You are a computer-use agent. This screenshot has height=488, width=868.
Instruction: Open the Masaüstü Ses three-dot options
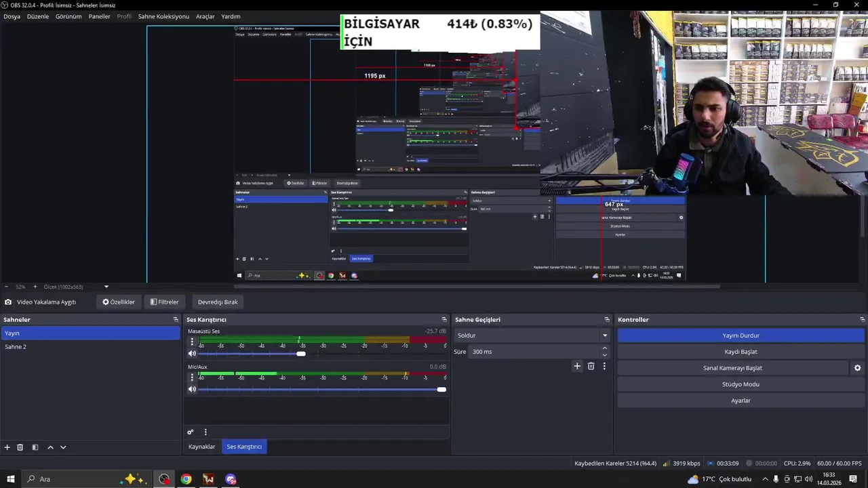click(x=192, y=342)
